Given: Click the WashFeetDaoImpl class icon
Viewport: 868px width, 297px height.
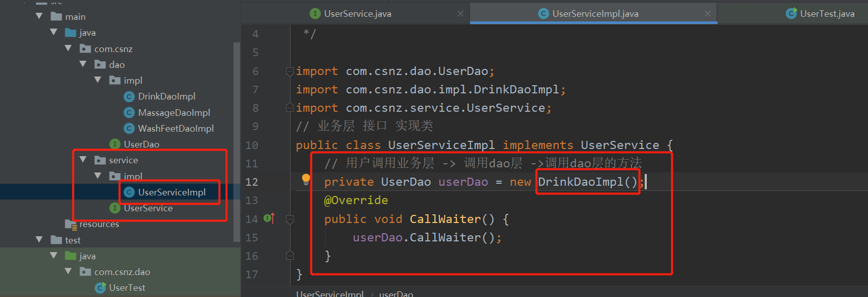Looking at the screenshot, I should (129, 129).
